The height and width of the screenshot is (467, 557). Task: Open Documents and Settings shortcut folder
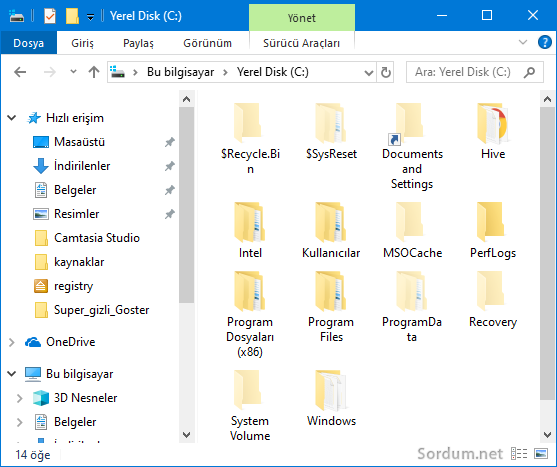click(412, 146)
